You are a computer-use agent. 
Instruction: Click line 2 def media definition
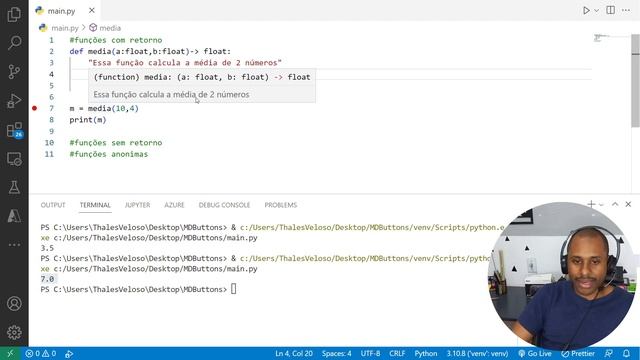pyautogui.click(x=150, y=51)
